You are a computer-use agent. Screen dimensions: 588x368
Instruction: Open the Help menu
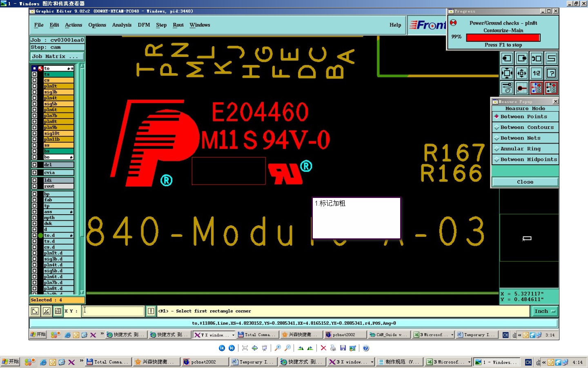(x=395, y=25)
